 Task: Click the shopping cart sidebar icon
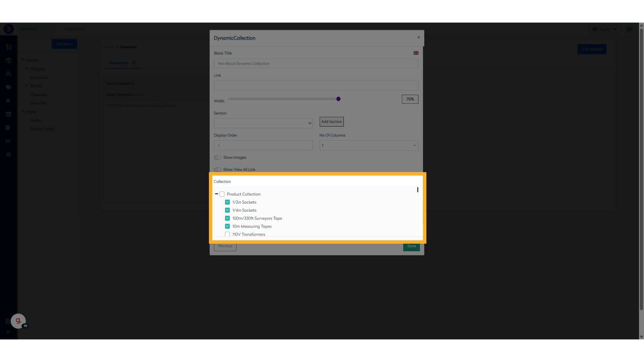point(9,47)
